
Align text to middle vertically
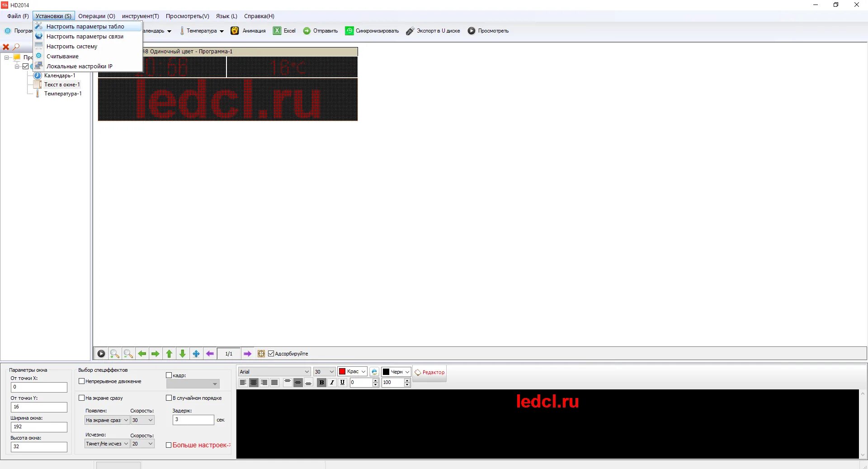pos(298,383)
